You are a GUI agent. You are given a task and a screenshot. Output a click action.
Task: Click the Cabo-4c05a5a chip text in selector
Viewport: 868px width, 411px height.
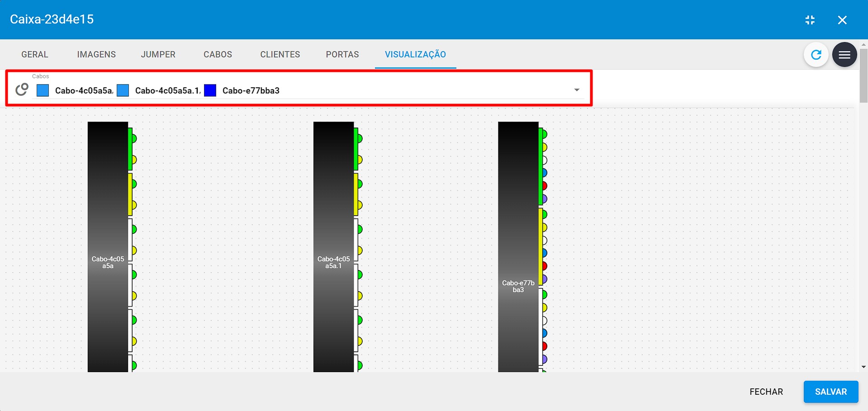(x=84, y=90)
